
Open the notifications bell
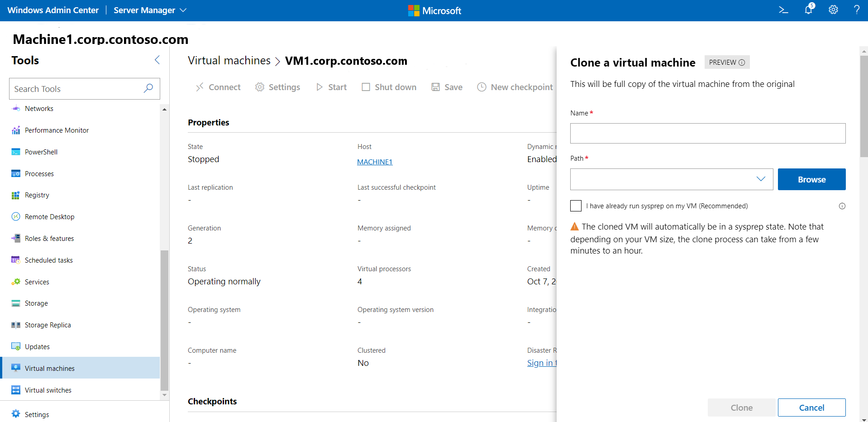coord(808,10)
